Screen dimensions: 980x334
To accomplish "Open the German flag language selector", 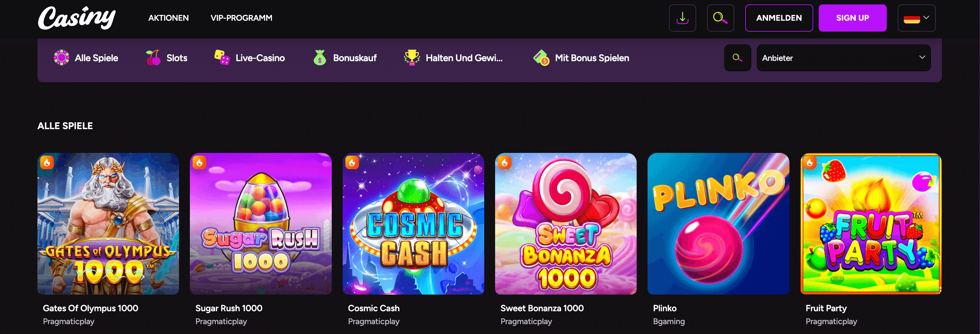I will 916,18.
